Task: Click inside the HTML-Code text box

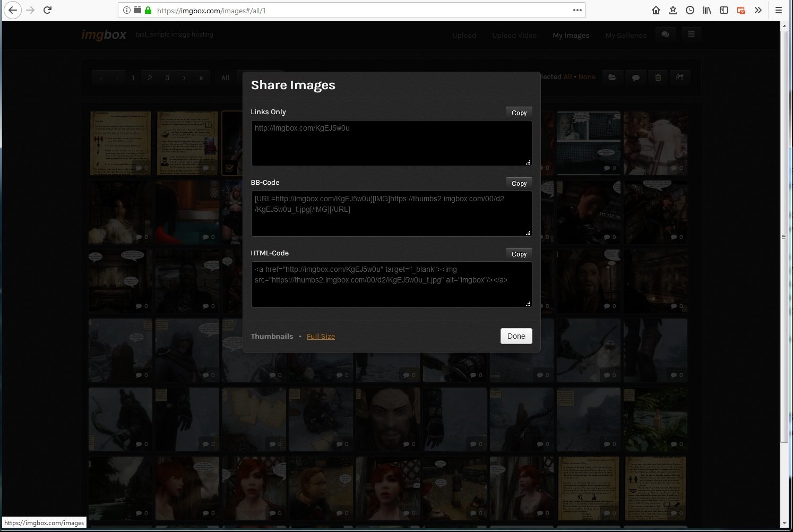Action: click(392, 284)
